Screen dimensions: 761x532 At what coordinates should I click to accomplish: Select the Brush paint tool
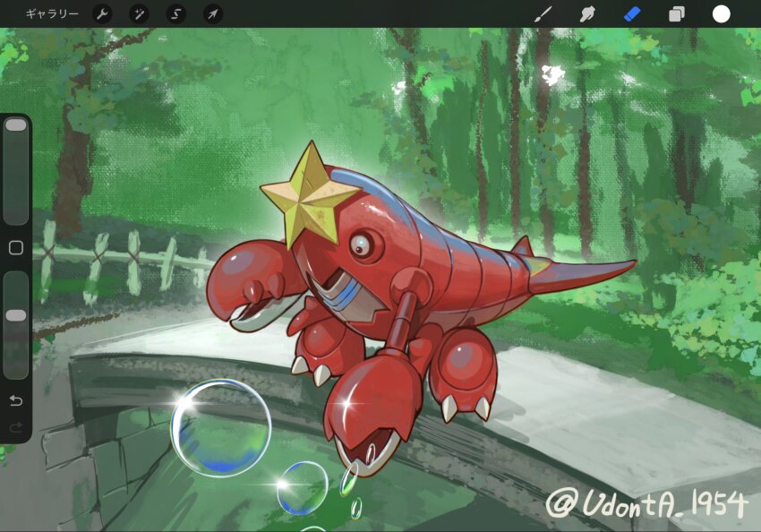pos(543,14)
